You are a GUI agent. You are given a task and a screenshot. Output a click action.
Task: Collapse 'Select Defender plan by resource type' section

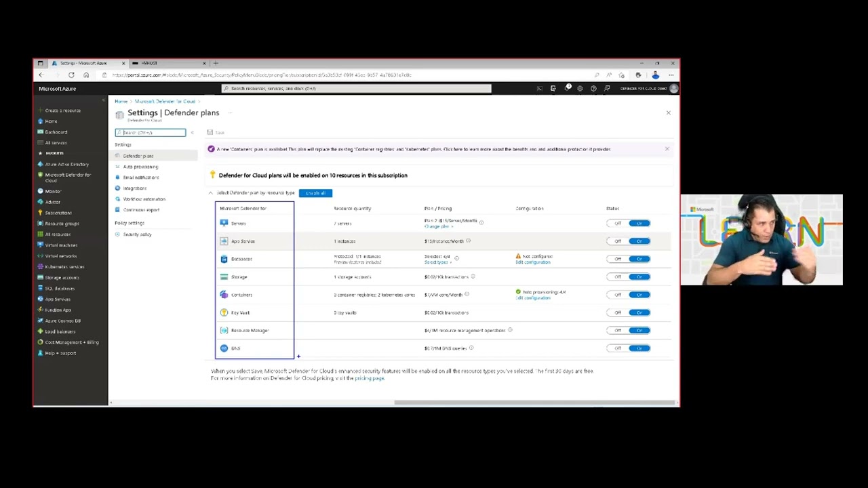tap(210, 193)
